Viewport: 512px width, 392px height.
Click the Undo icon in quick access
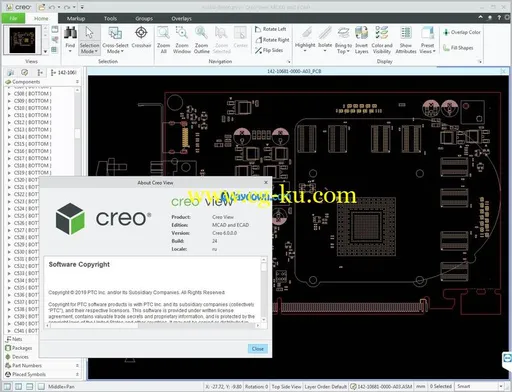52,7
